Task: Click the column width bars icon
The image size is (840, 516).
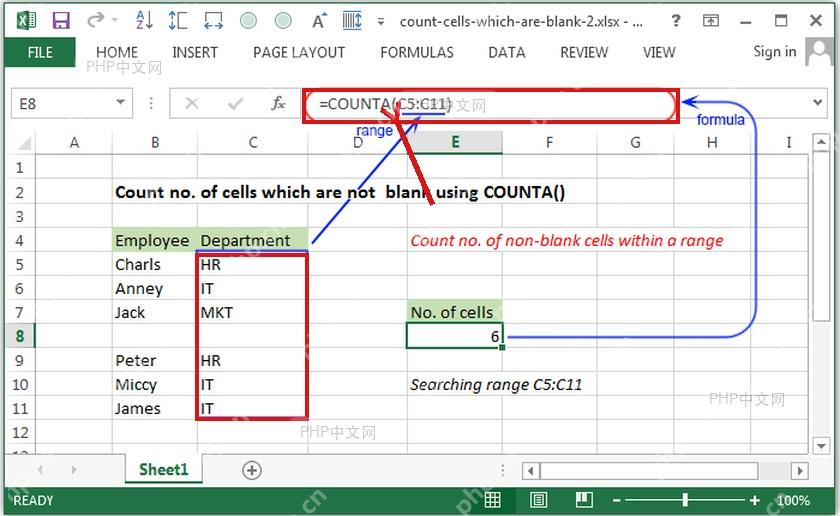Action: (352, 21)
